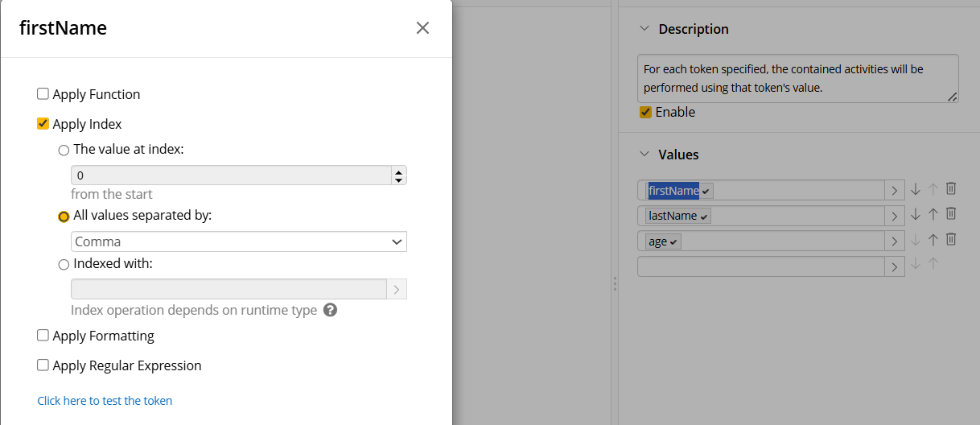Increment the index value stepper
Screen dimensions: 980x425
[x=397, y=171]
